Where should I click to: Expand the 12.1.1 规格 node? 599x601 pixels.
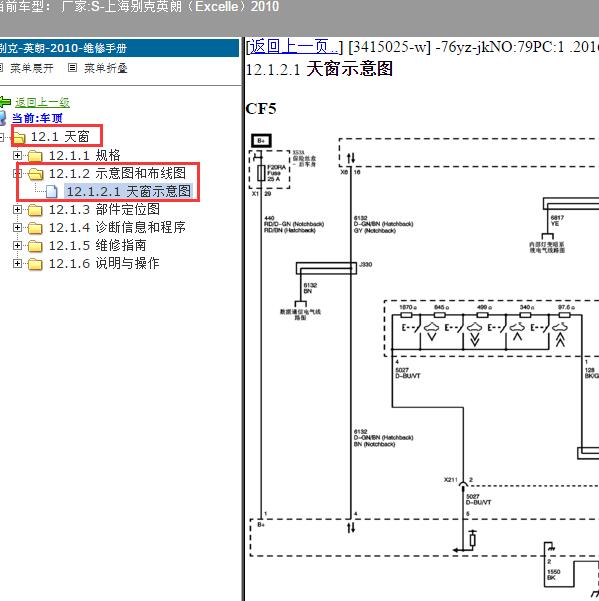pos(17,155)
